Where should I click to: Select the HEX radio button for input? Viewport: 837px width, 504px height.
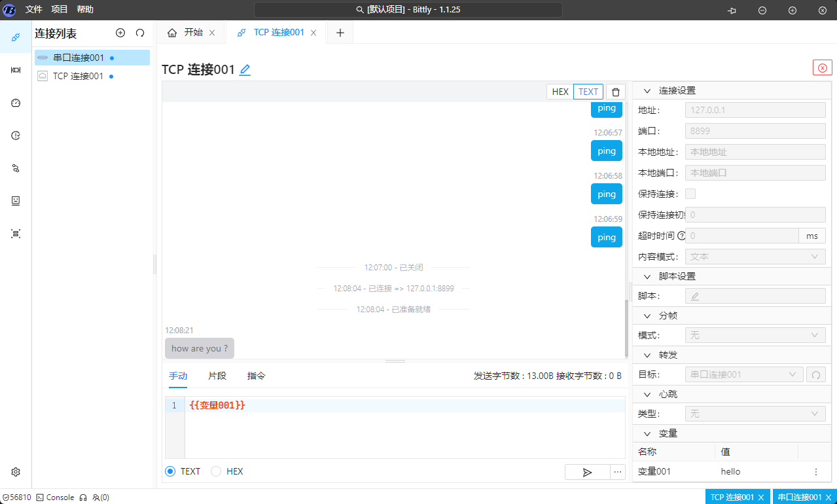click(x=216, y=471)
